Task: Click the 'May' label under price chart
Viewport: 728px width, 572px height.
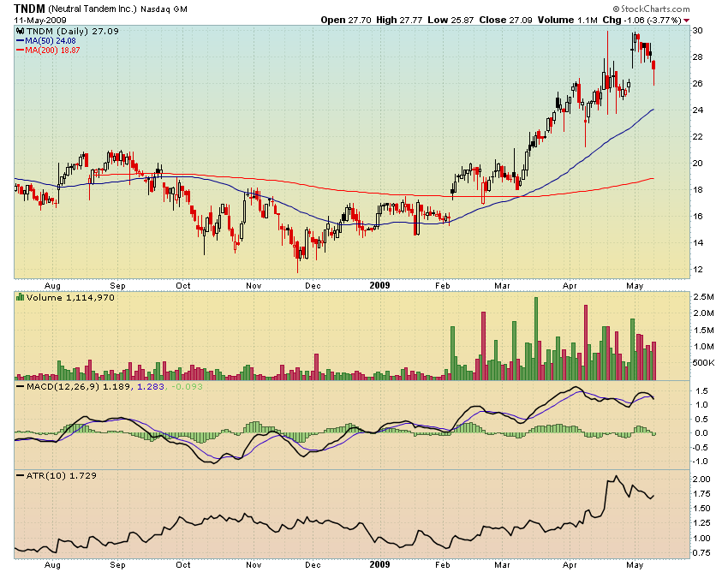Action: tap(634, 286)
